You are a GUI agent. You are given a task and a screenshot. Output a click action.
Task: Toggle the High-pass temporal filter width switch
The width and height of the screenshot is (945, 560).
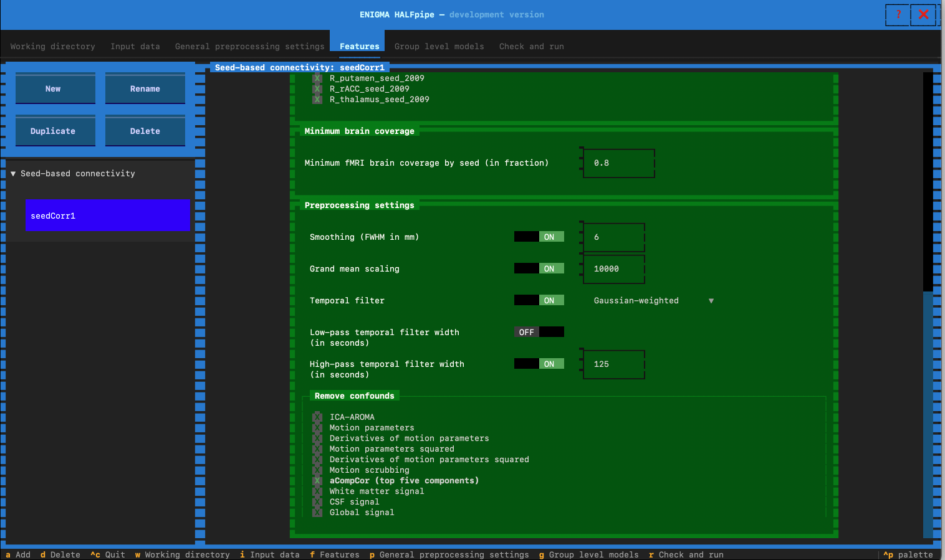(539, 364)
